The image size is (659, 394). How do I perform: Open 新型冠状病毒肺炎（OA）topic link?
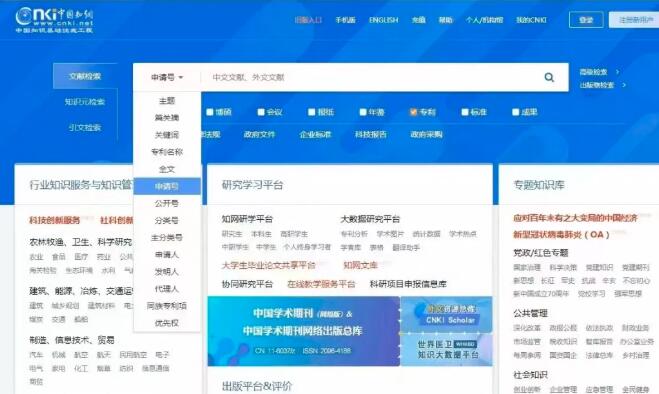(561, 235)
